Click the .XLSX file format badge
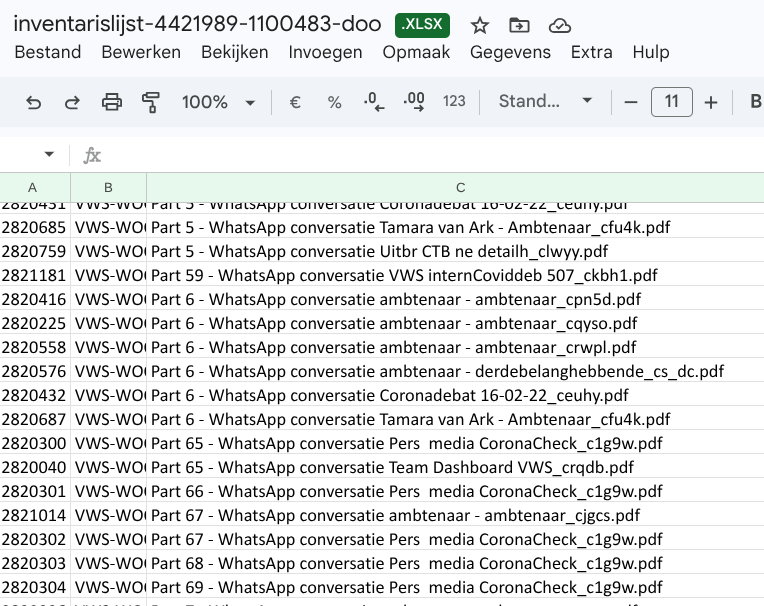 [x=422, y=24]
